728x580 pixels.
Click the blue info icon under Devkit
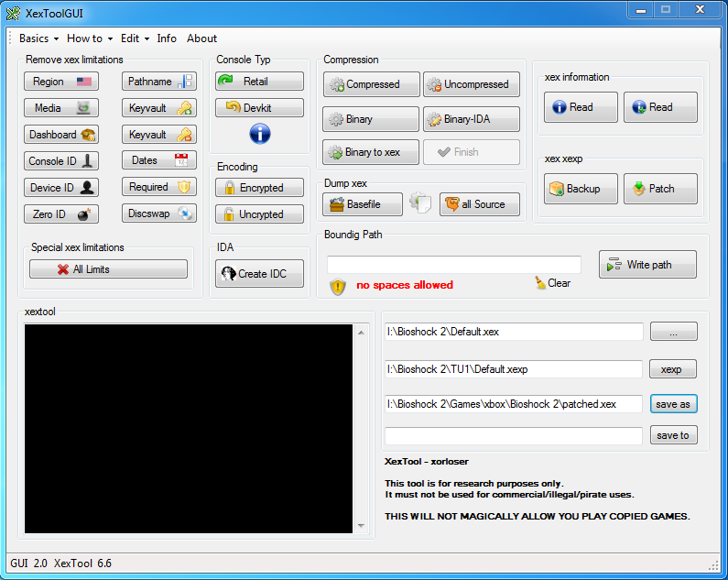[259, 135]
